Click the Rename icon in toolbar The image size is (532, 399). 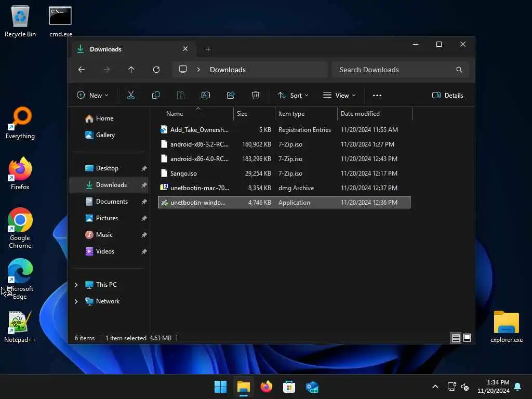[206, 96]
